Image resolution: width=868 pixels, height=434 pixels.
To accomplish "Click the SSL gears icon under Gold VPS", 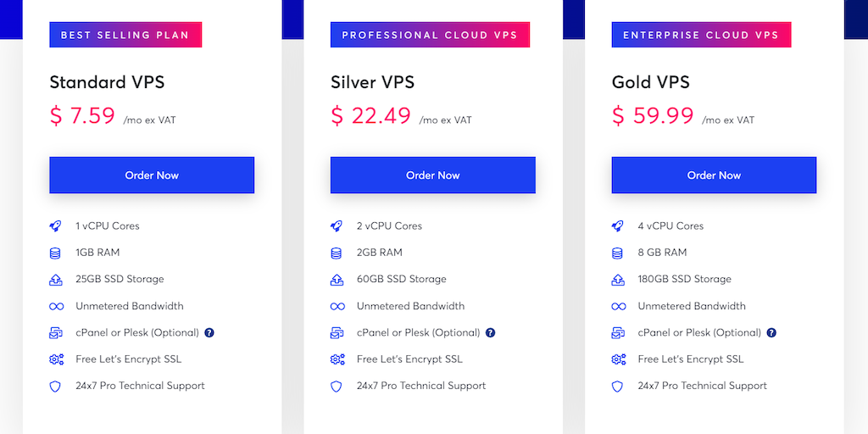I will 619,359.
